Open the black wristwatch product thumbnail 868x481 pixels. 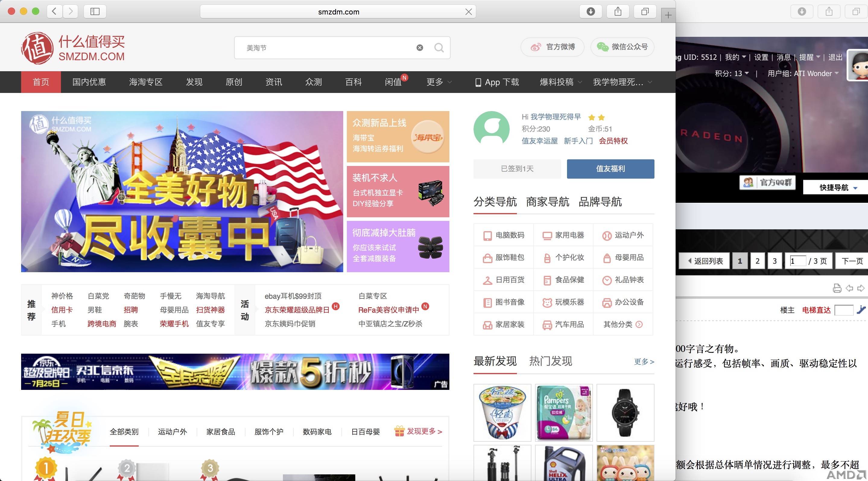pos(625,413)
